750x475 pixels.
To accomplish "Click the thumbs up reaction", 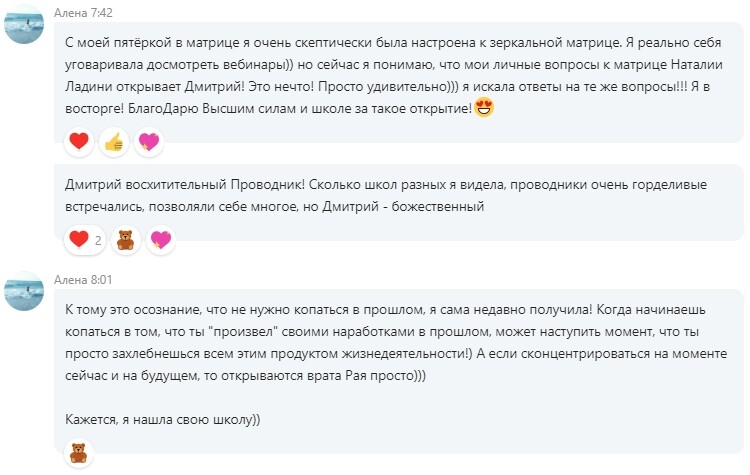I will pyautogui.click(x=113, y=142).
